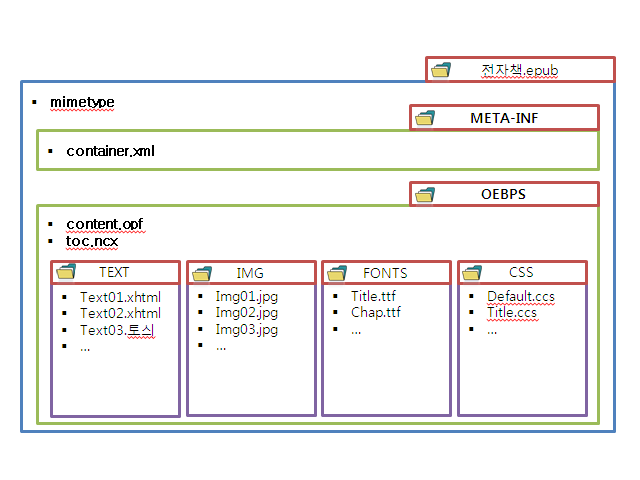Click the META-INF folder icon

click(x=425, y=118)
